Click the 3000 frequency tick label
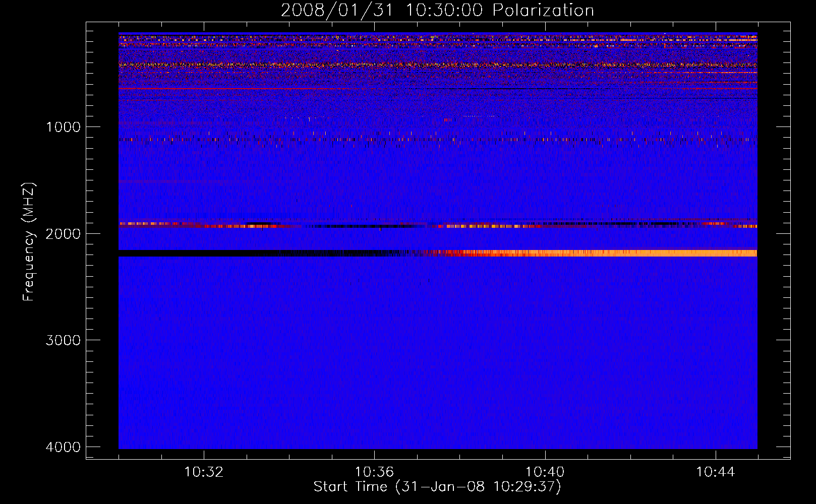Viewport: 816px width, 504px height. click(x=63, y=340)
